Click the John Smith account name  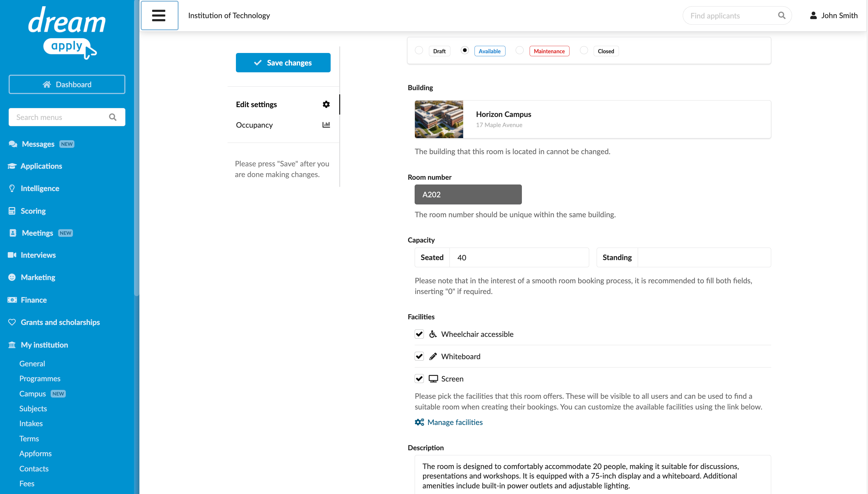click(x=839, y=15)
